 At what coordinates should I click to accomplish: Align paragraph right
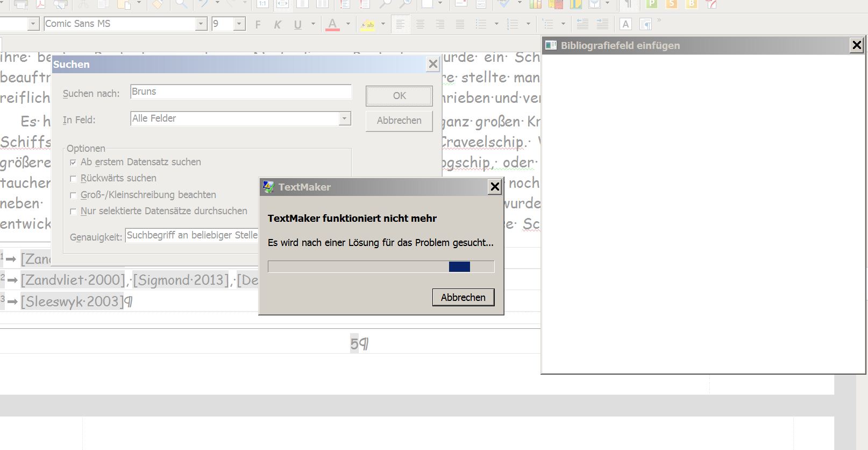[440, 24]
